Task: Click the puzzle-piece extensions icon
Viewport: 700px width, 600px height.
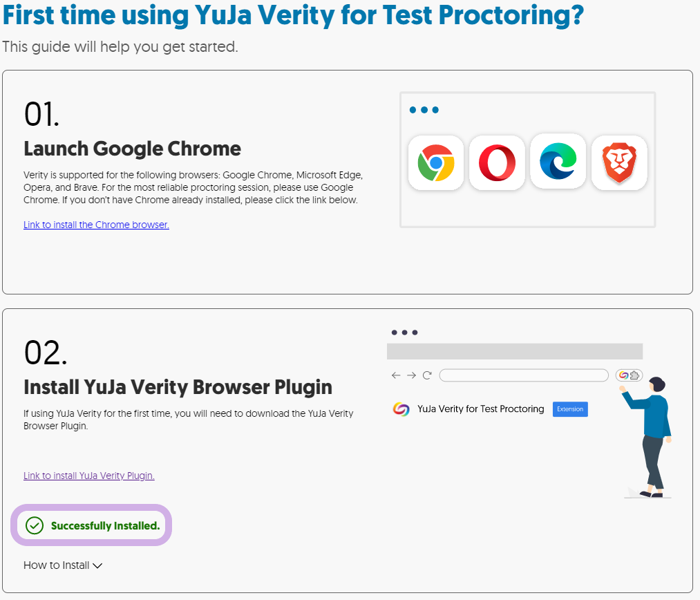Action: tap(634, 375)
